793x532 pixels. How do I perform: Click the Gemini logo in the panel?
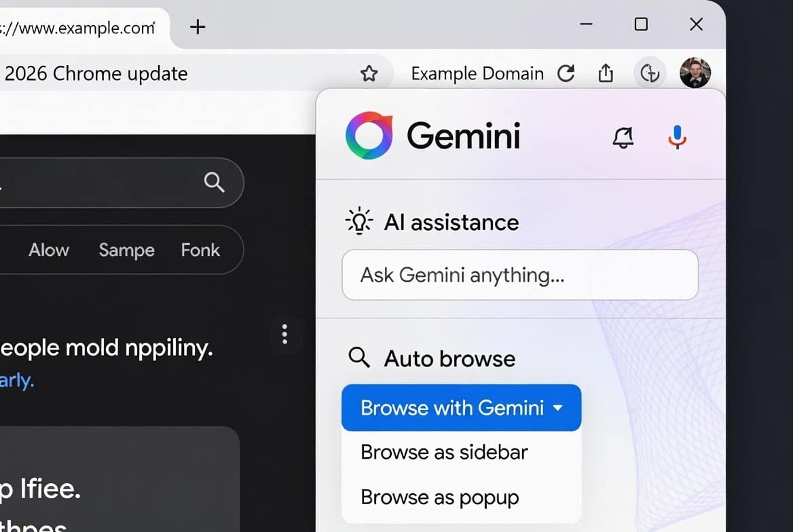[369, 135]
